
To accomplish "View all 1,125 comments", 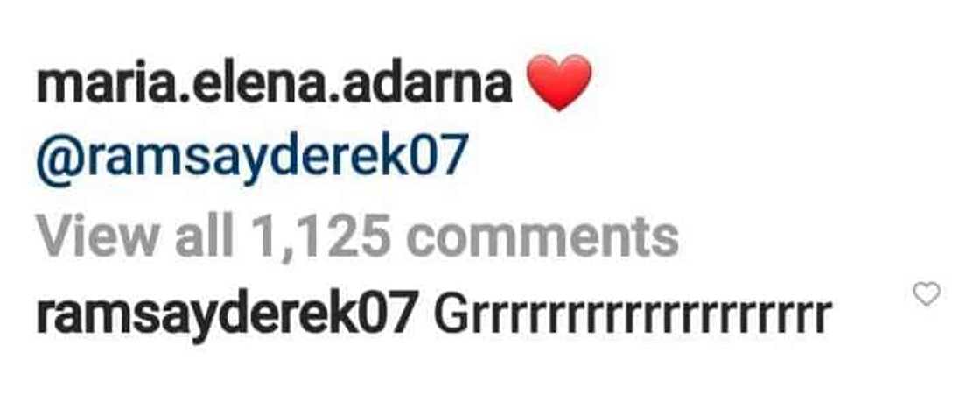I will 358,237.
